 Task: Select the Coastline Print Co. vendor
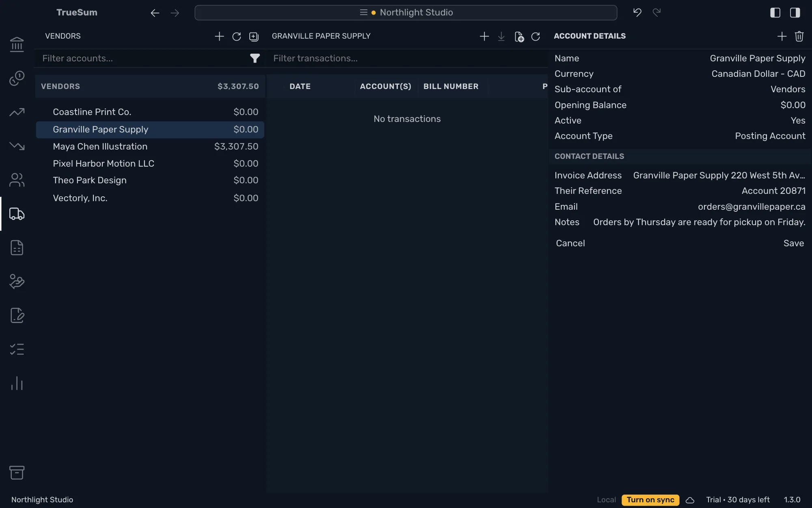coord(150,112)
